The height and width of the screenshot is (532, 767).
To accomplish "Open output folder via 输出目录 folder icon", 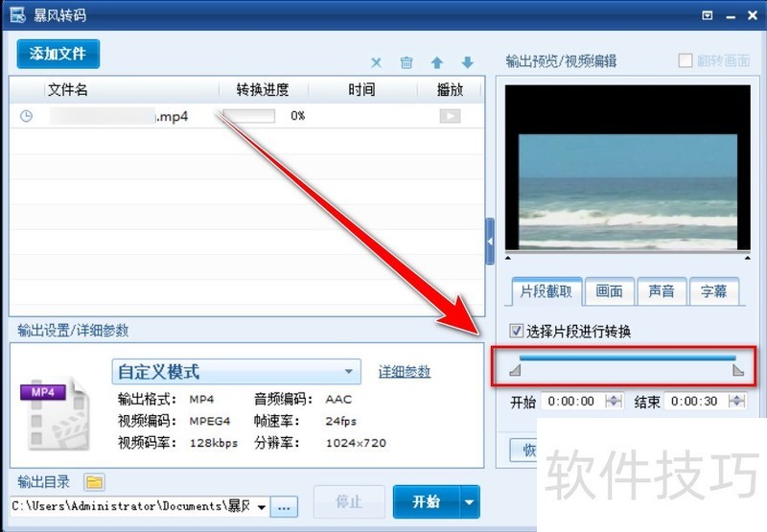I will (94, 482).
